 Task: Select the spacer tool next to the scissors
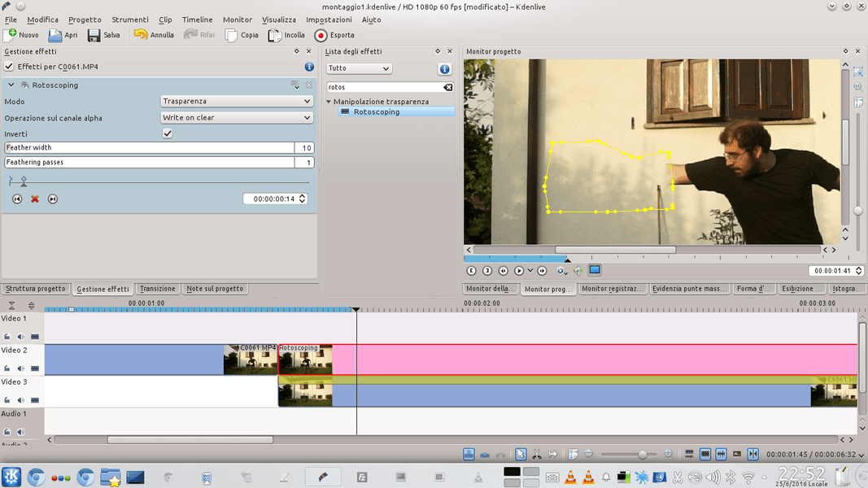(554, 454)
